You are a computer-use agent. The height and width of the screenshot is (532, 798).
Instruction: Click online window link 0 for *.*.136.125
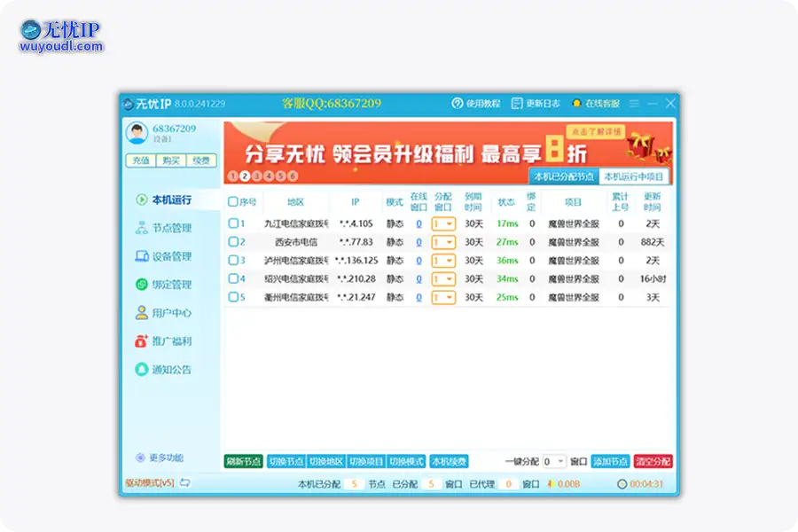pos(419,261)
